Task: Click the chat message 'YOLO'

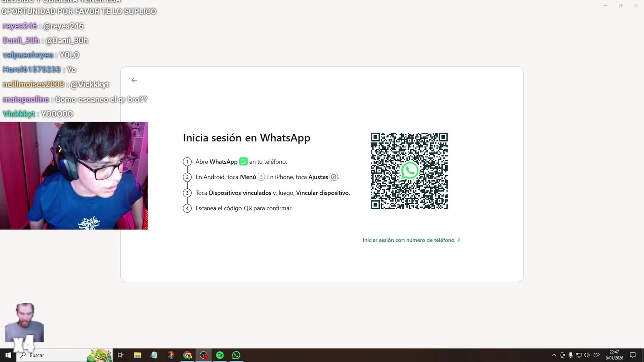Action: (69, 55)
